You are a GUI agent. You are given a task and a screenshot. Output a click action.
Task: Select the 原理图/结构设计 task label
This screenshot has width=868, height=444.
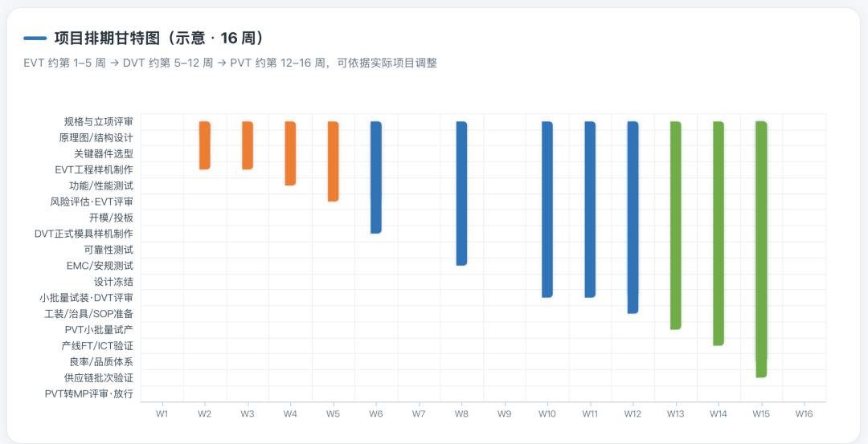point(96,137)
